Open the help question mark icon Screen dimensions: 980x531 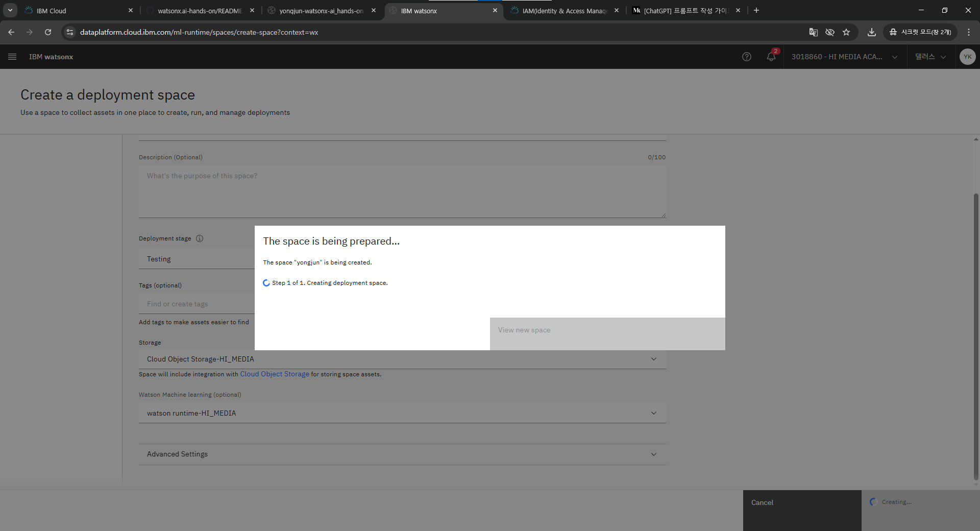747,57
